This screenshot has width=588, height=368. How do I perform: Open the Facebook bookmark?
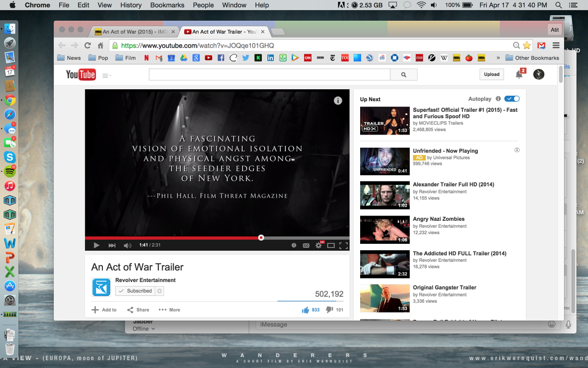221,58
